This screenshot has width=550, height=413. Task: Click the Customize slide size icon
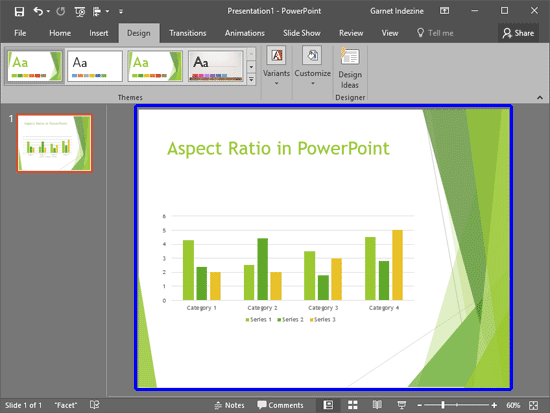click(312, 55)
